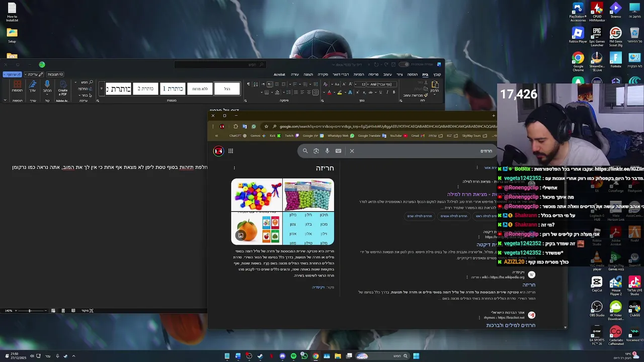Click the text highlight color icon in Word
The width and height of the screenshot is (644, 362).
coord(340,93)
